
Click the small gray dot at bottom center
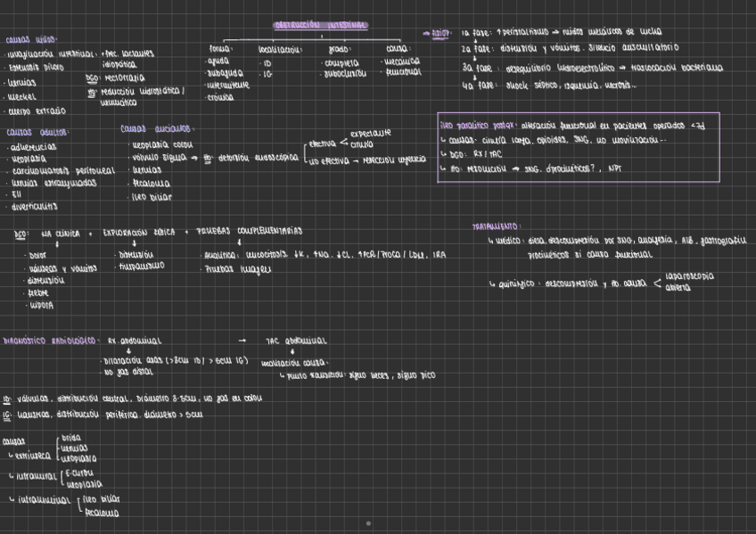tap(368, 523)
